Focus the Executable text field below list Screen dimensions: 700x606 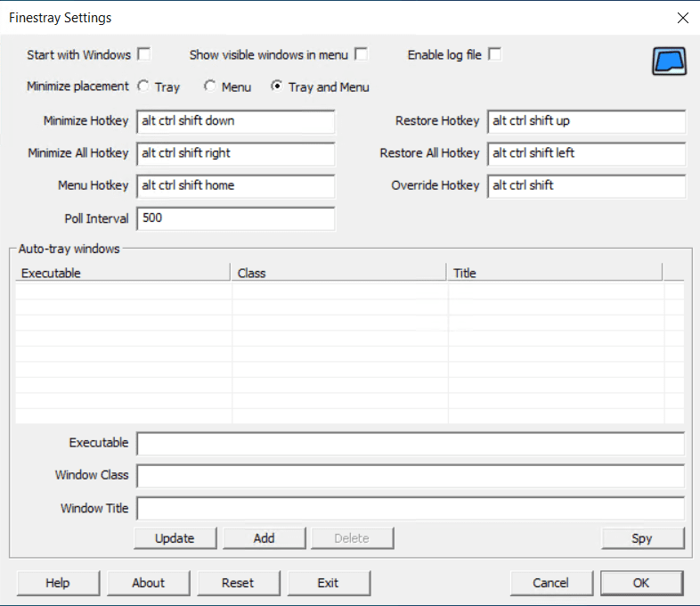point(411,444)
